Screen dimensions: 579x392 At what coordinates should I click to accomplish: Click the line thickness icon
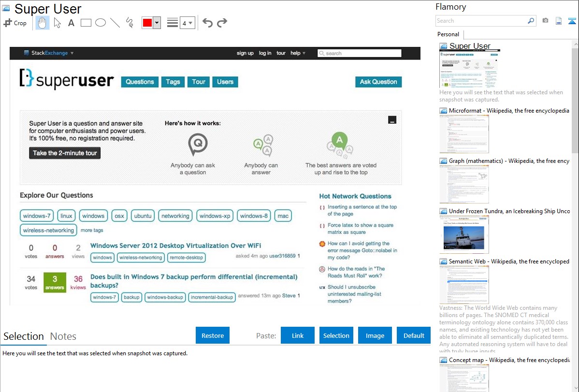click(x=173, y=23)
